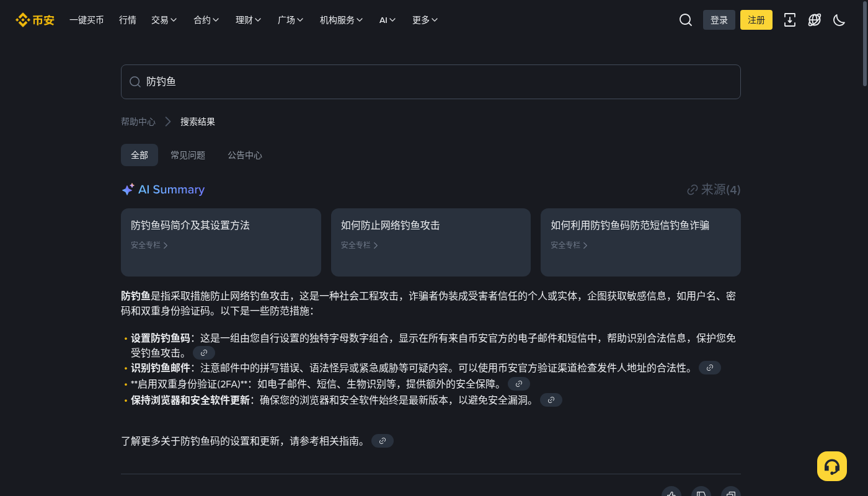Click the 搜索结果 breadcrumb text
Screen dimensions: 868x496
click(x=198, y=122)
